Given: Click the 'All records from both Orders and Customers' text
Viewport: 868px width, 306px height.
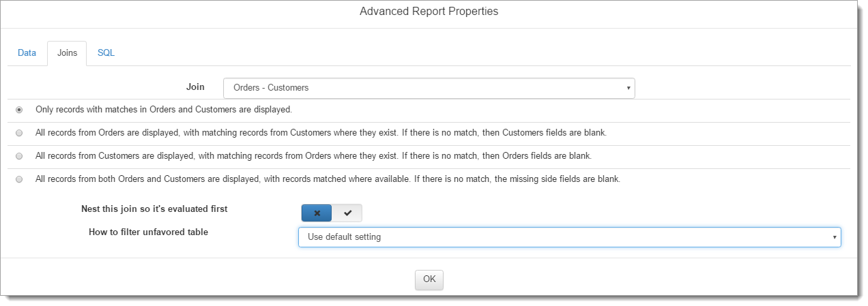Looking at the screenshot, I should click(x=328, y=179).
